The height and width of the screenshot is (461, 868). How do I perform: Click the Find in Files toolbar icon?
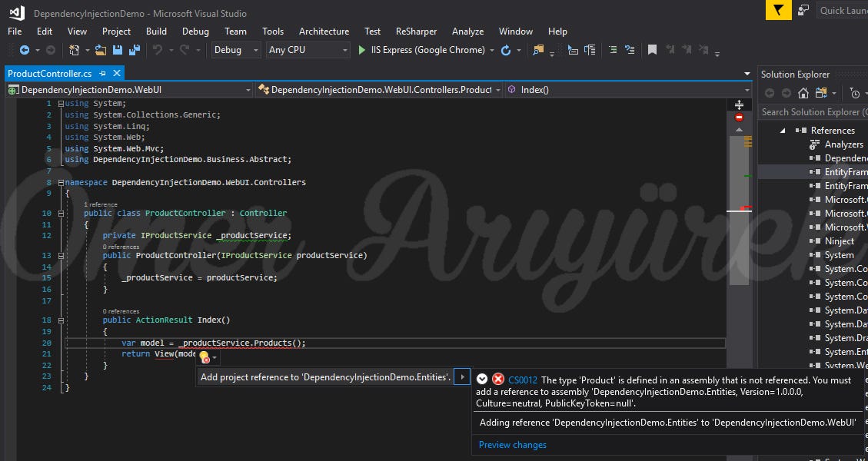(538, 50)
